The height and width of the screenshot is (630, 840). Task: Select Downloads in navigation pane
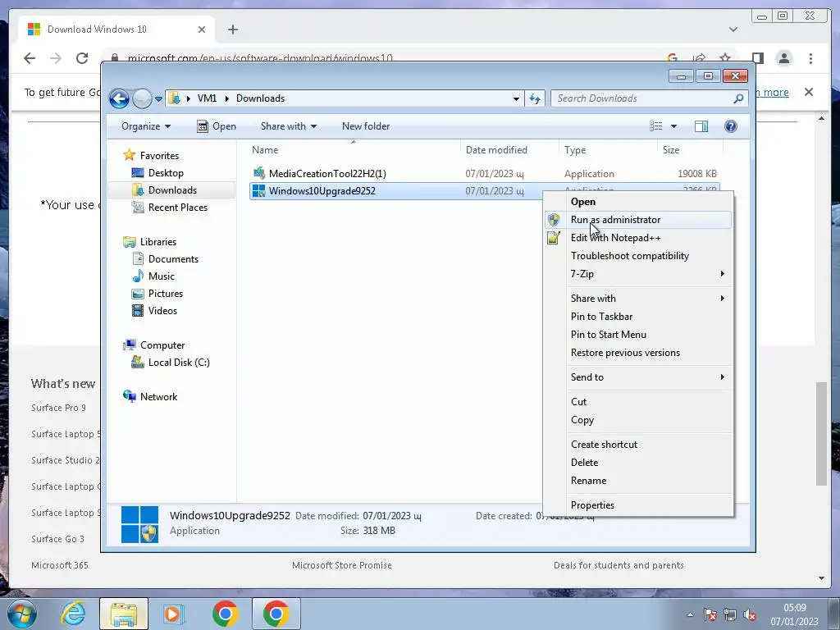point(172,190)
